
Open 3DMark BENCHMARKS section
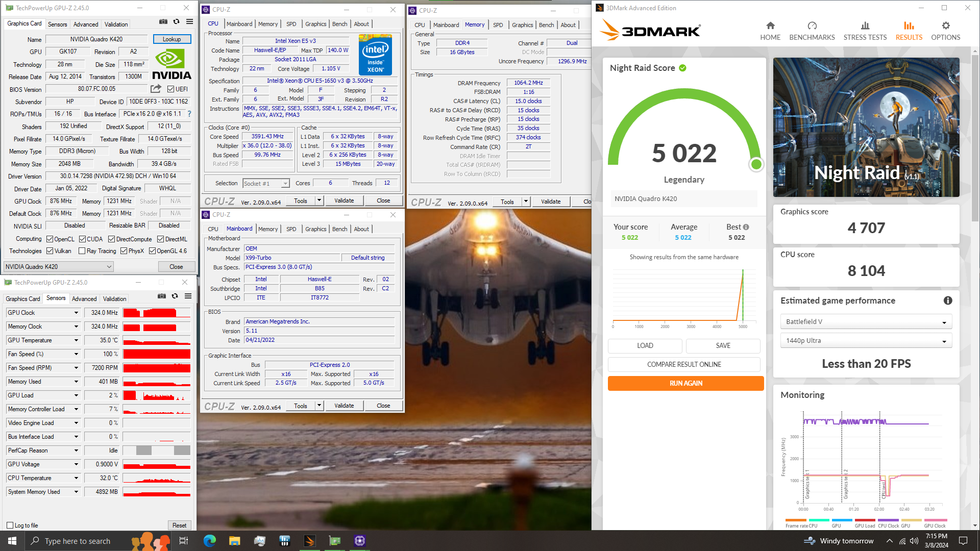812,31
